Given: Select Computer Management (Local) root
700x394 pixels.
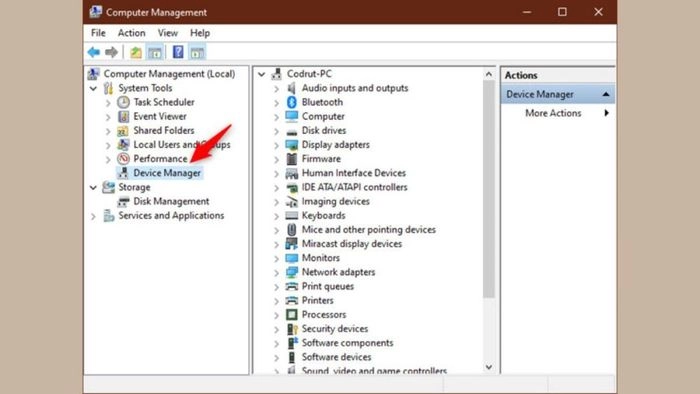Looking at the screenshot, I should [169, 74].
